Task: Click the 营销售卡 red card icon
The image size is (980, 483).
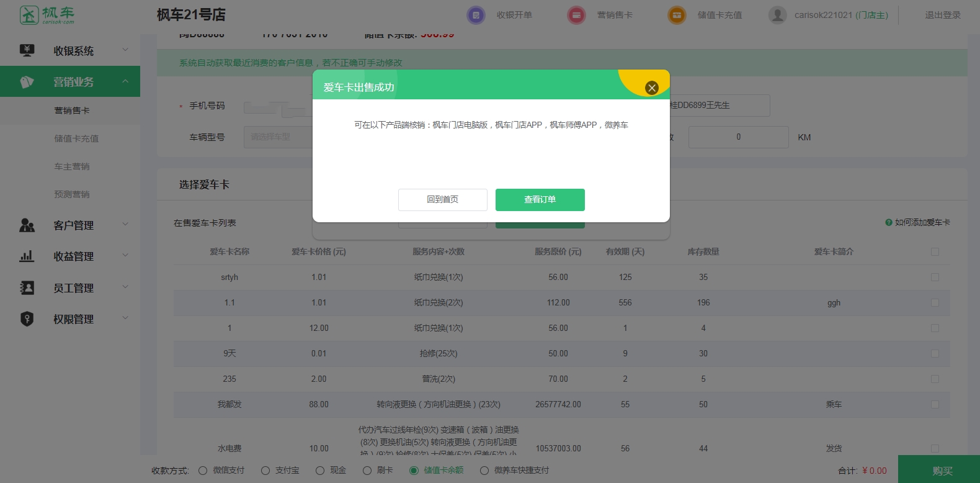Action: coord(576,15)
